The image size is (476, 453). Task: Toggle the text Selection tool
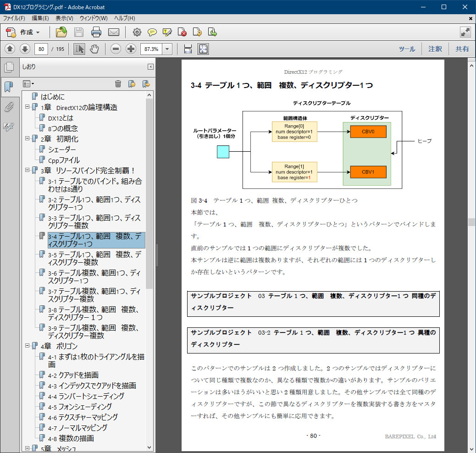(x=79, y=49)
